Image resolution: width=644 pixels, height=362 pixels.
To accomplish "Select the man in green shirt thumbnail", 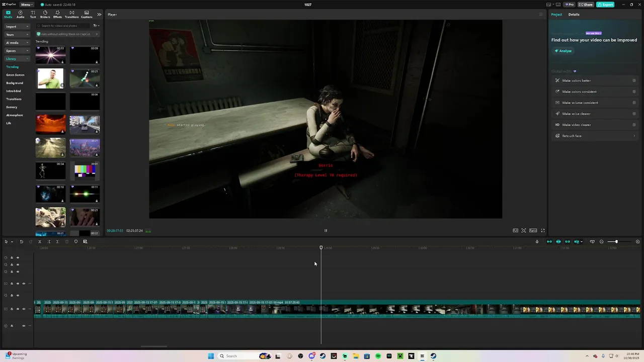I will point(50,78).
